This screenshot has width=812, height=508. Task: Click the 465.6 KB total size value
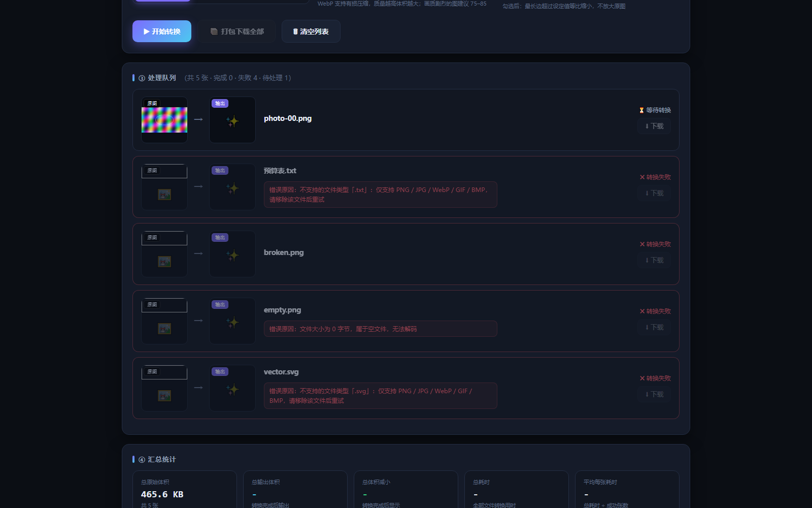(x=162, y=494)
